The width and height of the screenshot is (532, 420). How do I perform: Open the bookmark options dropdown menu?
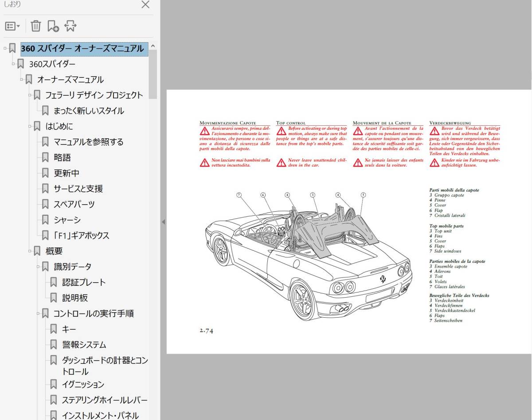pyautogui.click(x=12, y=26)
